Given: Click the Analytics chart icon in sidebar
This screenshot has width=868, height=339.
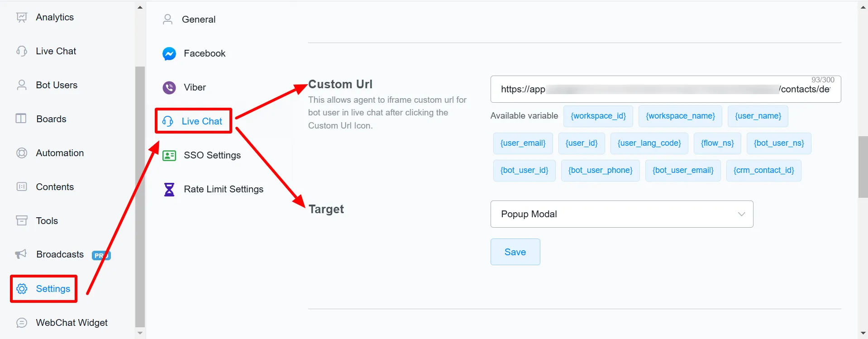Looking at the screenshot, I should (x=22, y=17).
